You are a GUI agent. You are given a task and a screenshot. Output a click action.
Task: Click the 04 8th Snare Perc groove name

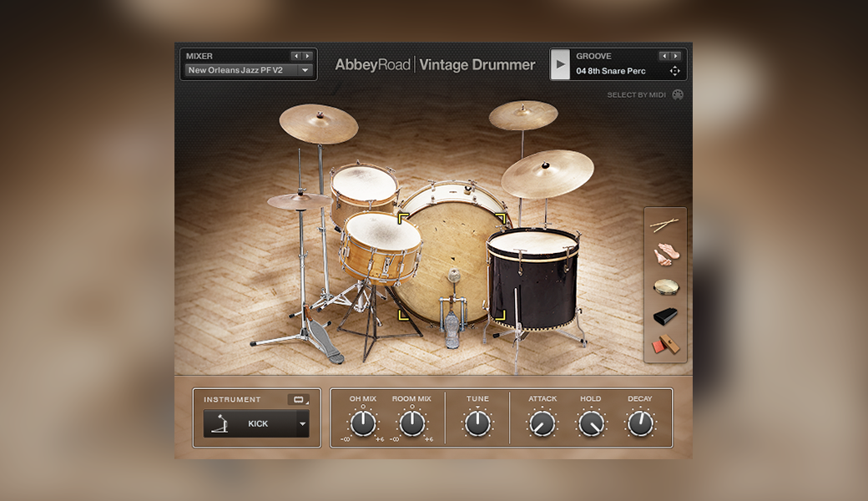(x=611, y=71)
